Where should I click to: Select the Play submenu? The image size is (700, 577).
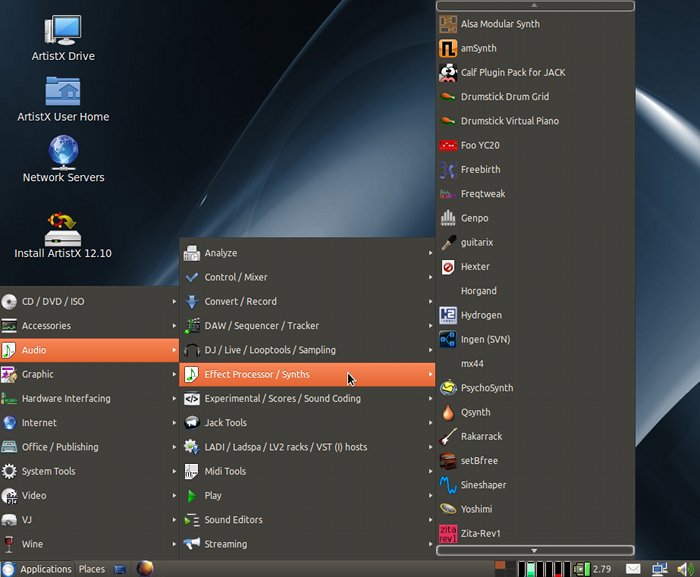308,496
